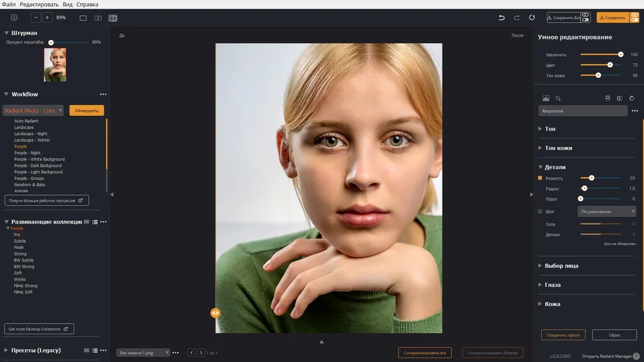
Task: Open the По умолчанию noise dropdown
Action: click(x=607, y=212)
